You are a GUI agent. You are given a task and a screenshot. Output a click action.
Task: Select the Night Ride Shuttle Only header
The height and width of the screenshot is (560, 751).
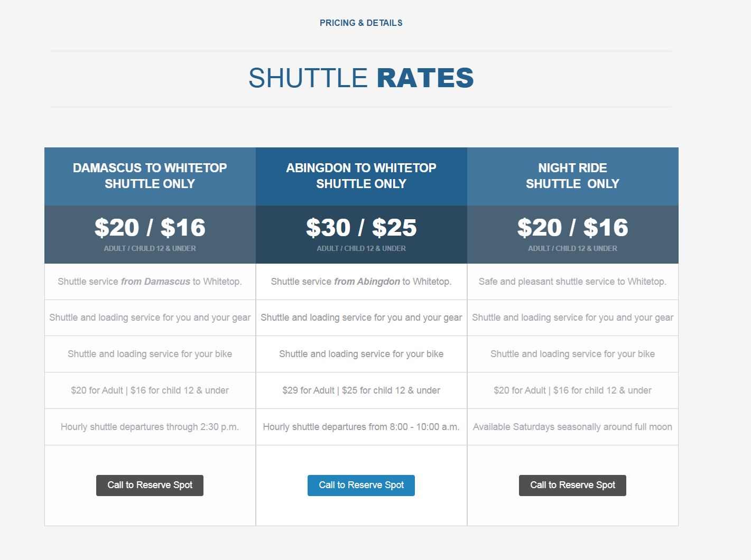pyautogui.click(x=573, y=176)
